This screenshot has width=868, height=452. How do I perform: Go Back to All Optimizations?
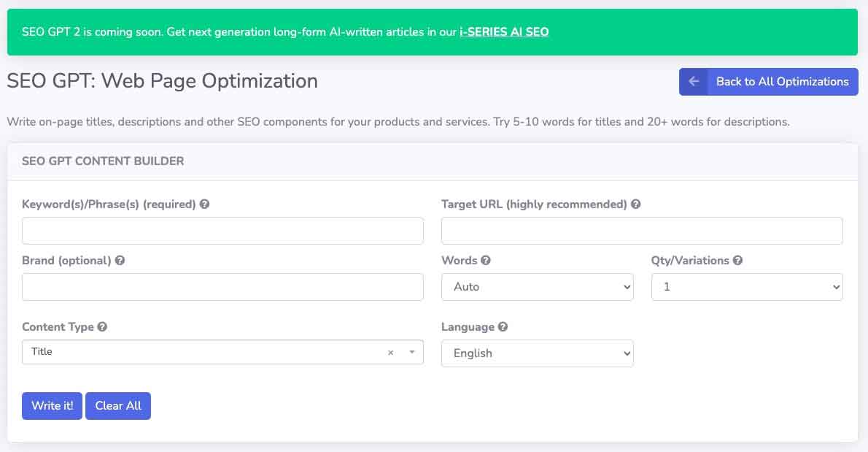pos(768,82)
